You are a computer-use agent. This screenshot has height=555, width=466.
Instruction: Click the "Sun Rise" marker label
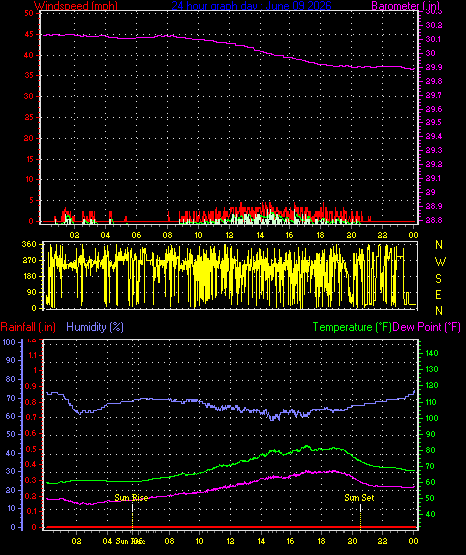point(131,498)
